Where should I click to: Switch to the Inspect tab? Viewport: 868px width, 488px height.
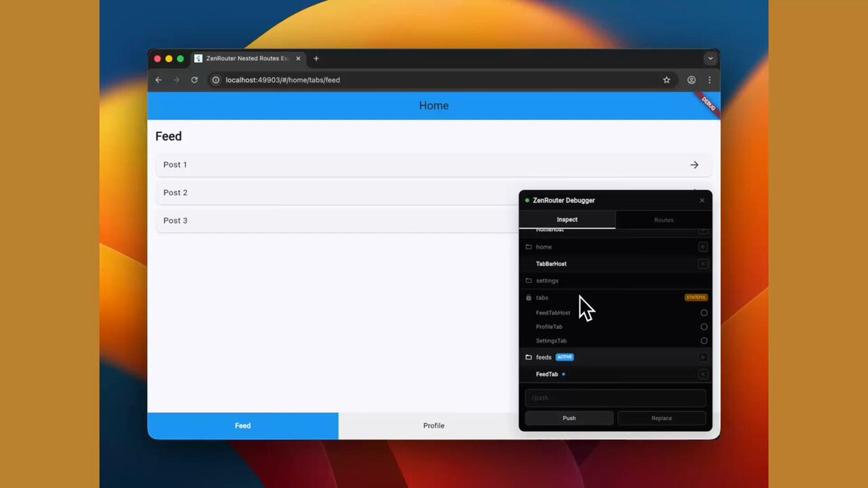[x=567, y=220]
